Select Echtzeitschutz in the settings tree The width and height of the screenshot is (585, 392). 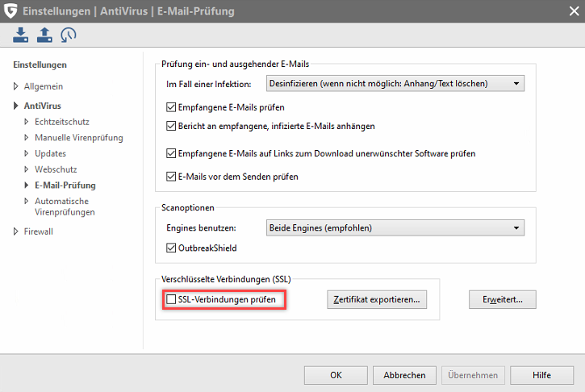coord(62,122)
